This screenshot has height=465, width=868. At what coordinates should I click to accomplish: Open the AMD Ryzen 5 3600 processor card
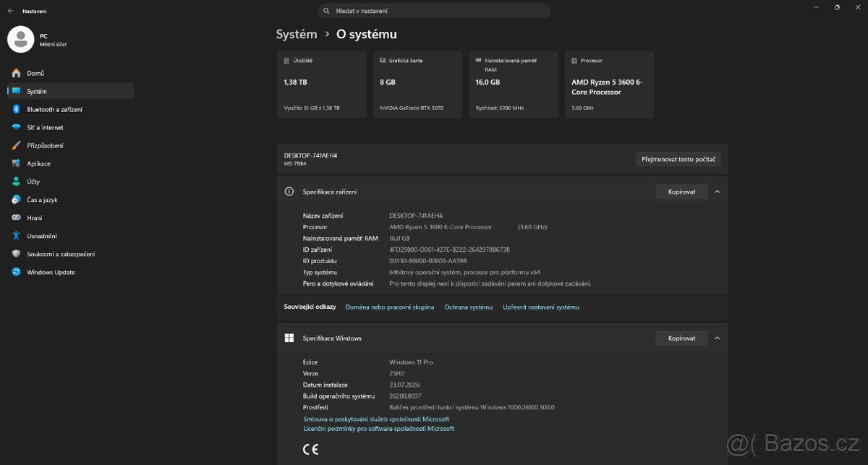(609, 84)
